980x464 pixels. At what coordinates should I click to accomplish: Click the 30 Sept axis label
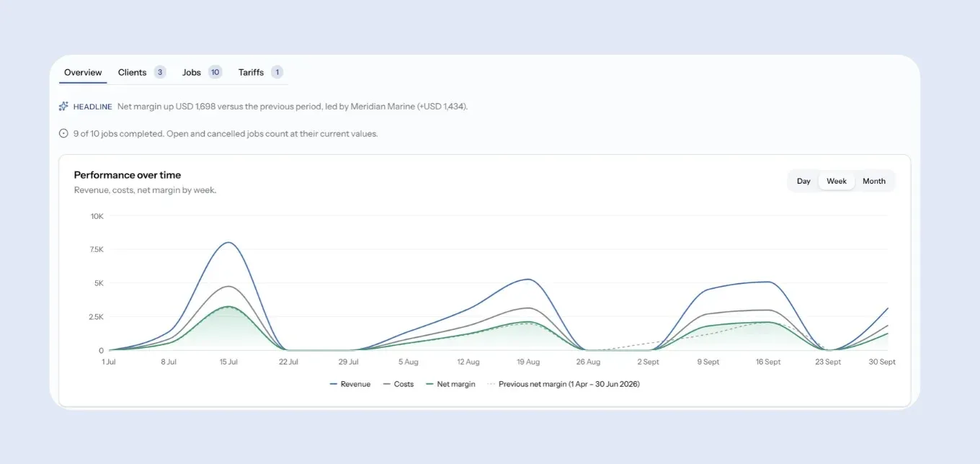tap(882, 362)
